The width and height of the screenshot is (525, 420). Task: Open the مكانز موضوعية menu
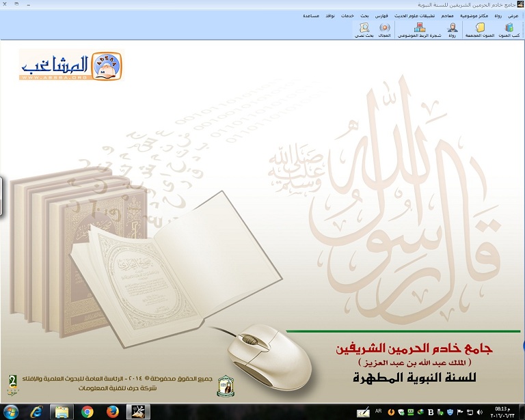coord(474,16)
